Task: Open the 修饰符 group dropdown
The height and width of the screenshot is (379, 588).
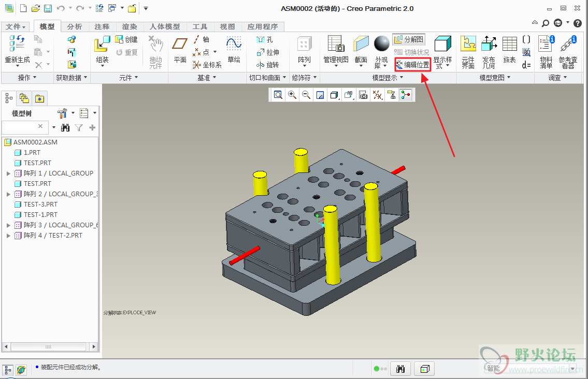Action: [305, 78]
